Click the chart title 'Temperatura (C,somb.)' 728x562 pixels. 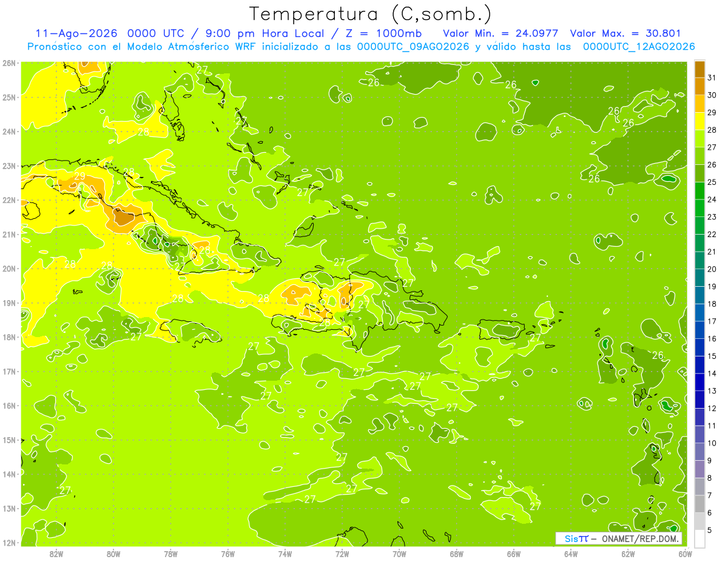click(370, 14)
